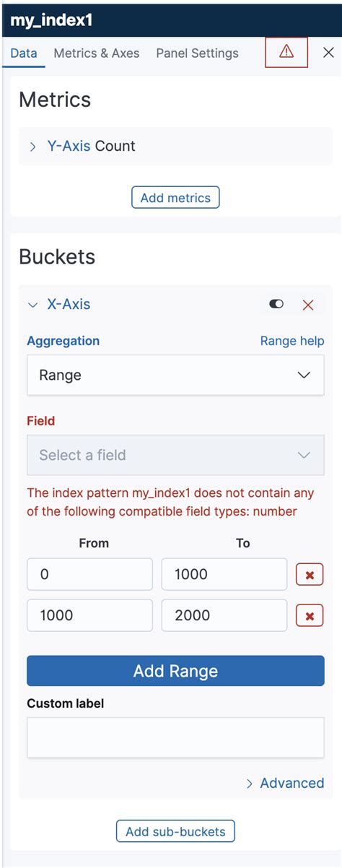The width and height of the screenshot is (342, 868).
Task: Open the Aggregation Range dropdown
Action: (175, 376)
